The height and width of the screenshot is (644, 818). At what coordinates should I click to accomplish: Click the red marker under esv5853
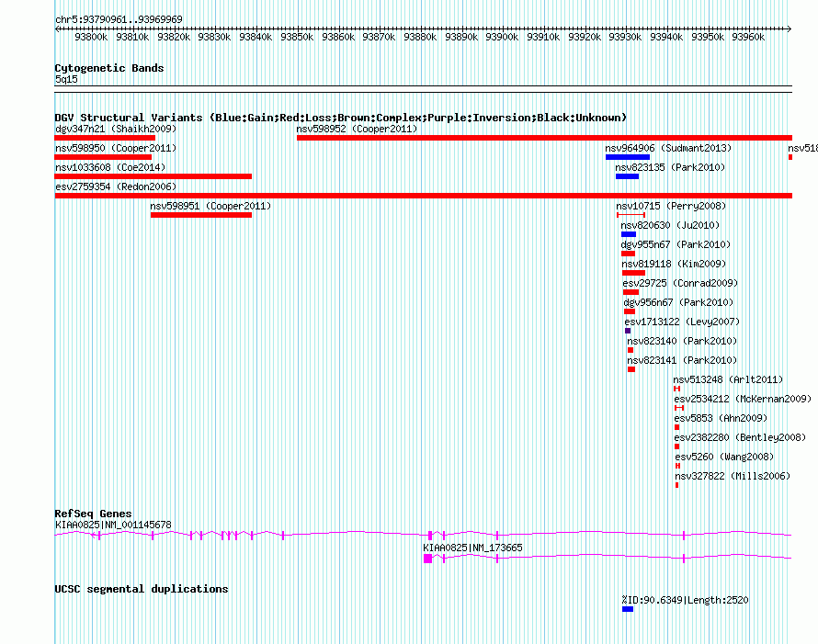point(677,427)
